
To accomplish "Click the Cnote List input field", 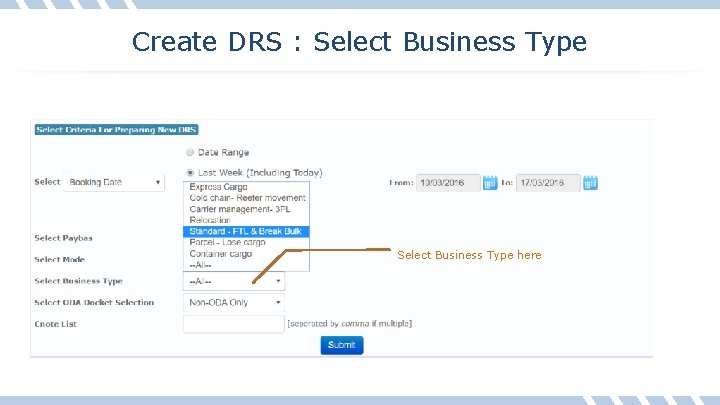I will click(x=234, y=324).
